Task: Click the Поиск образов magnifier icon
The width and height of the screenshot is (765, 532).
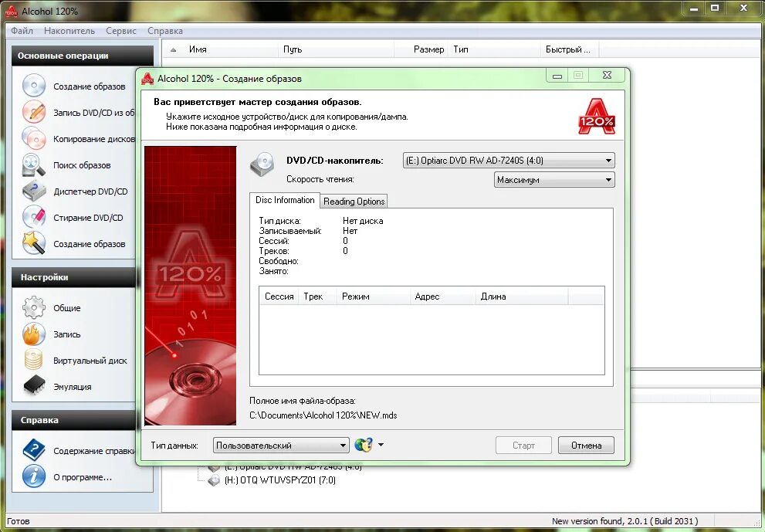Action: coord(34,165)
